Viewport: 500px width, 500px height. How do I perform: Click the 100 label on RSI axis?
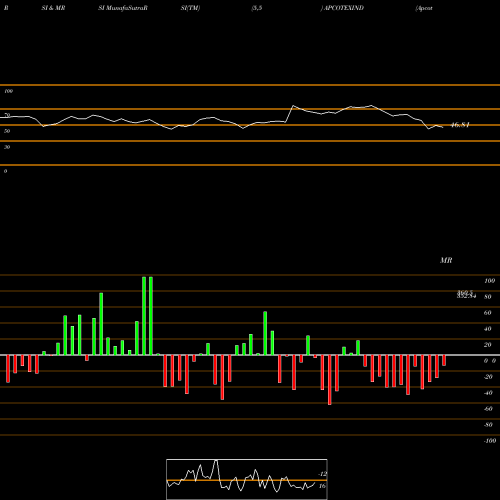[x=8, y=91]
